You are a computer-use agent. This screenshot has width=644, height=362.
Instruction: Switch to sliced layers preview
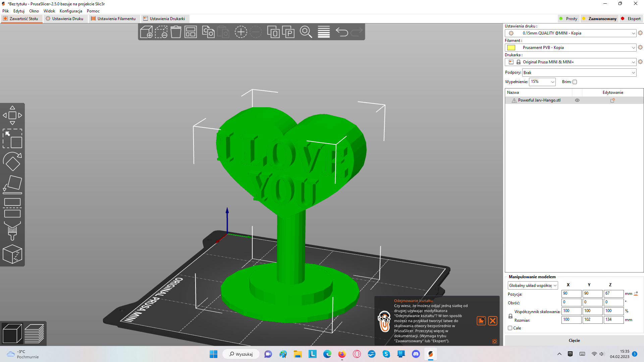(x=34, y=334)
